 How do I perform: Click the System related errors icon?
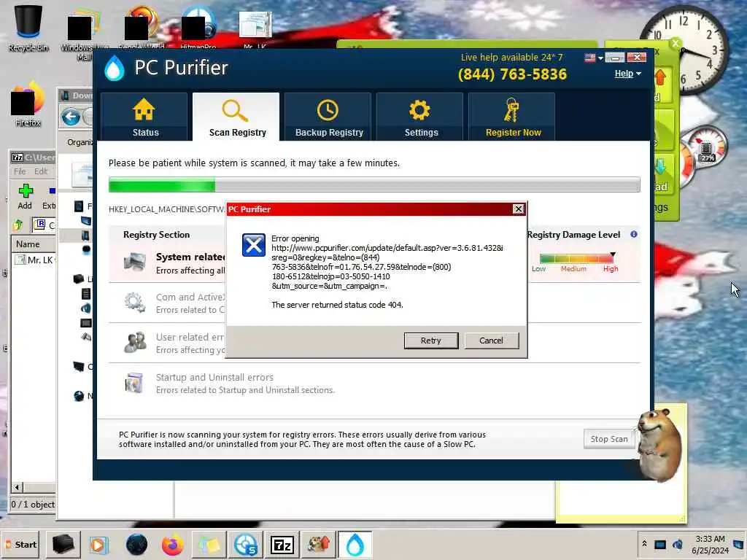pos(135,262)
